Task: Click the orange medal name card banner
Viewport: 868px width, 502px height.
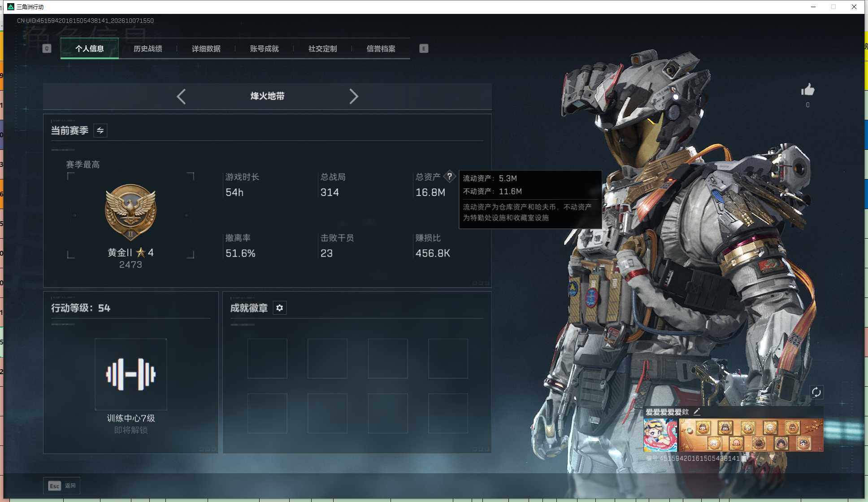Action: tap(751, 435)
